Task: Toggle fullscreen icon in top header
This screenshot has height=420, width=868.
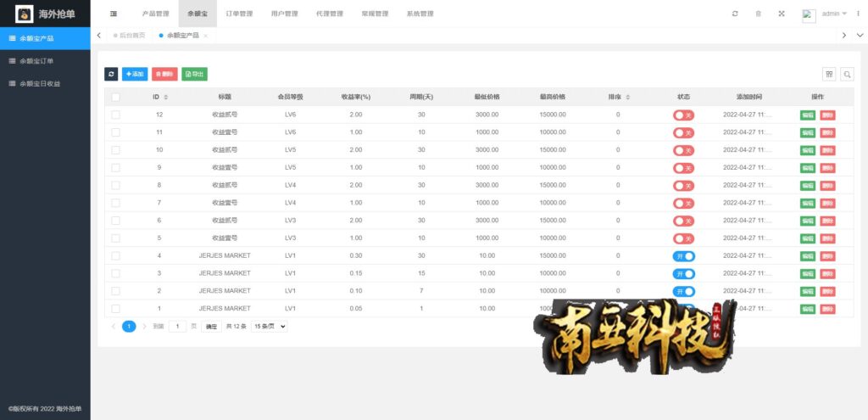Action: click(782, 14)
